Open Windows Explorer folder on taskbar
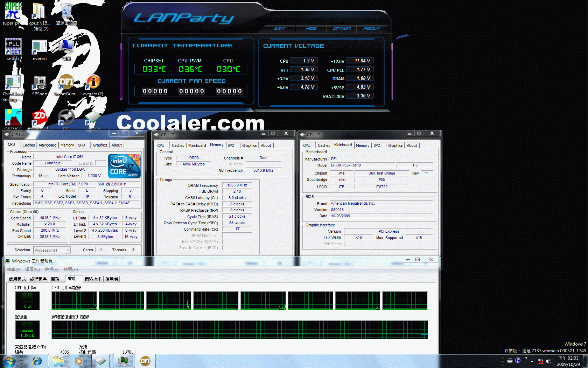This screenshot has width=588, height=368. (x=58, y=361)
